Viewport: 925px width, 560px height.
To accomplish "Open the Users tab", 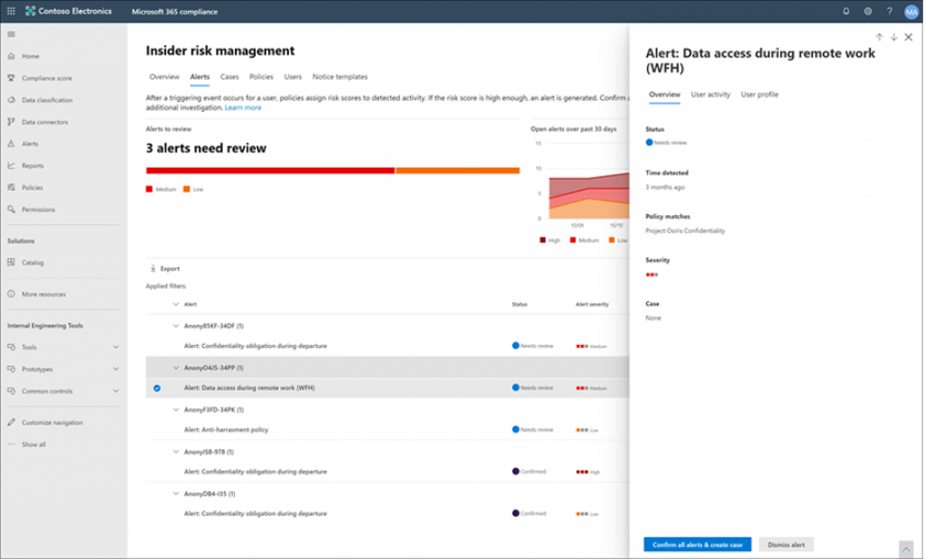I will click(x=293, y=77).
